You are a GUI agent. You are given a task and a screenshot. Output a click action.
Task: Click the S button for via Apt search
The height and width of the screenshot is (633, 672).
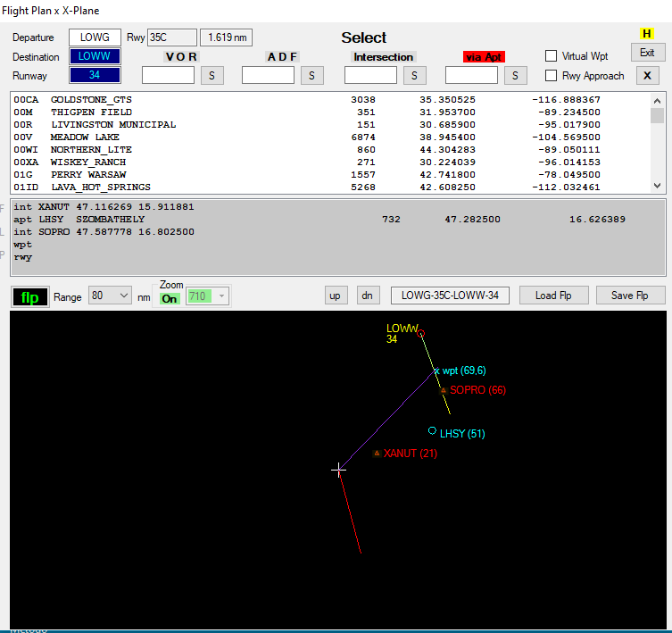[x=515, y=76]
